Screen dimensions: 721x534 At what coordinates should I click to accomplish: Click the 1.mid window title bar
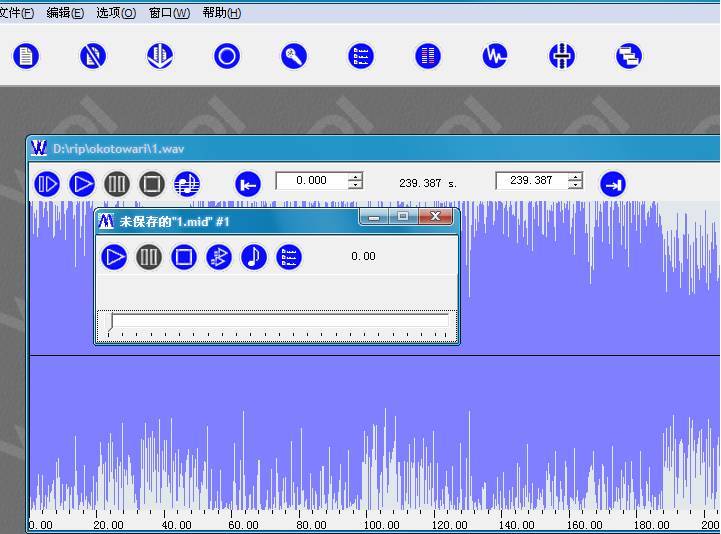click(x=228, y=222)
